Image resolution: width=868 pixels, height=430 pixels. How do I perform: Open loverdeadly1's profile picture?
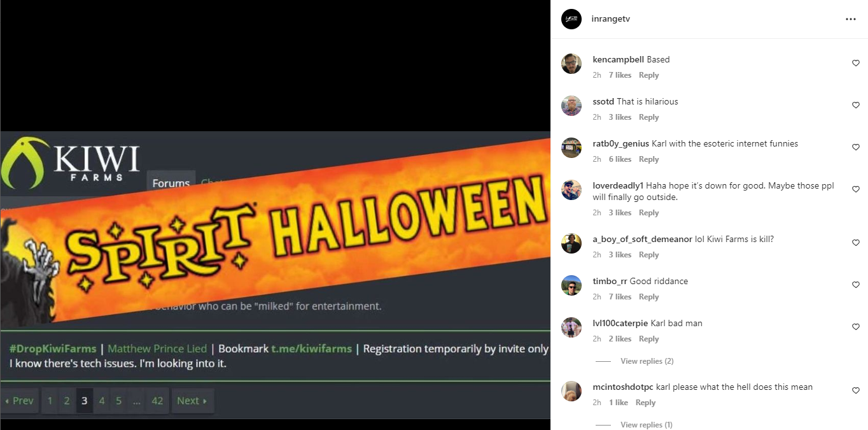[x=571, y=190]
